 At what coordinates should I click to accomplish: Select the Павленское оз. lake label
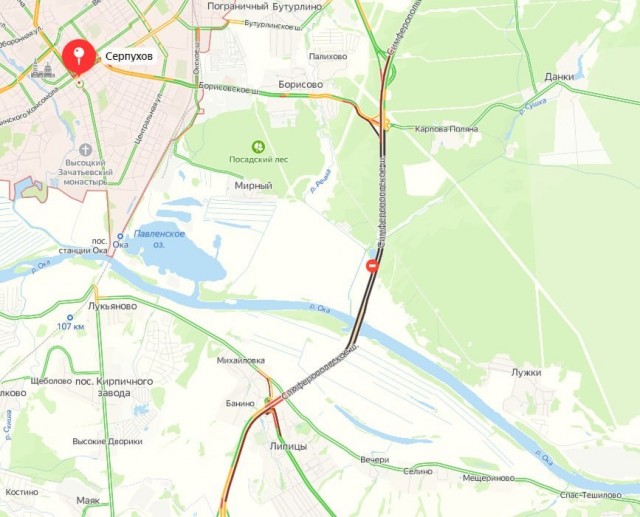159,239
